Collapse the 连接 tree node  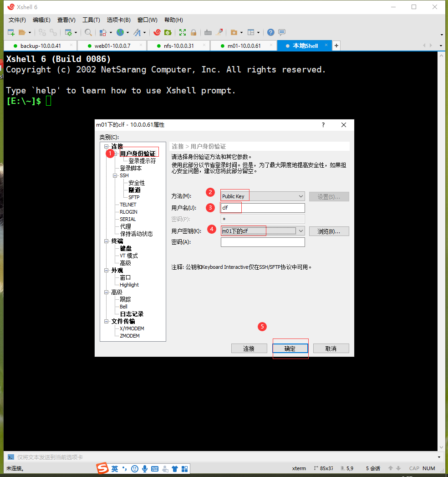(x=107, y=146)
